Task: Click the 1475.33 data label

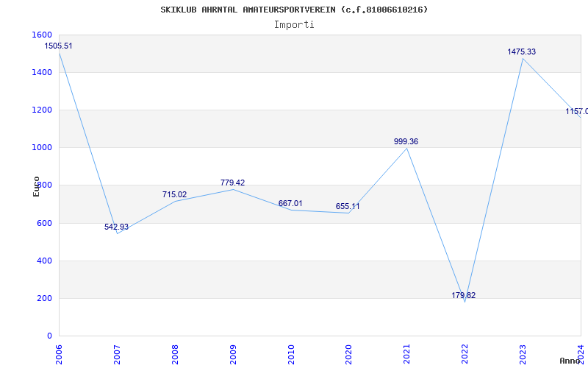Action: pyautogui.click(x=522, y=52)
